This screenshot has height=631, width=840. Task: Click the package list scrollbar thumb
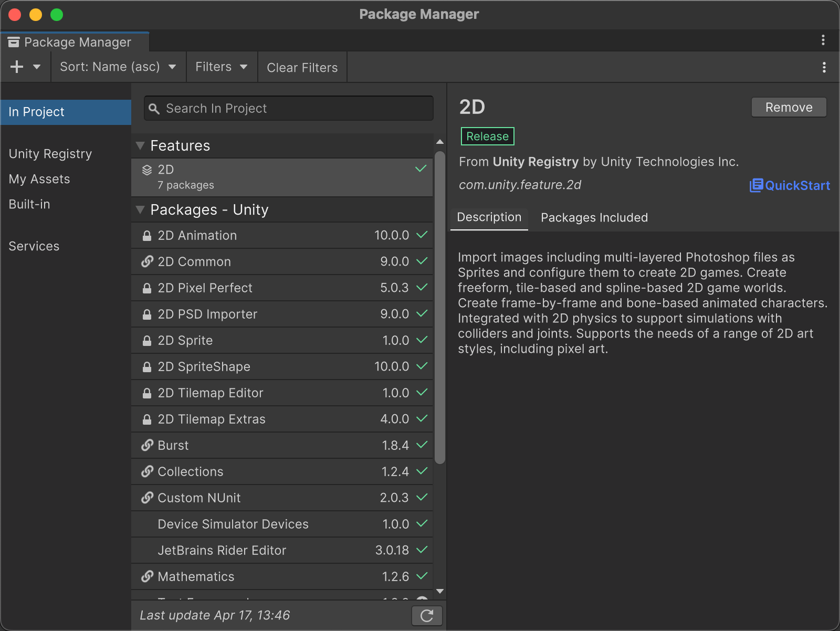440,308
